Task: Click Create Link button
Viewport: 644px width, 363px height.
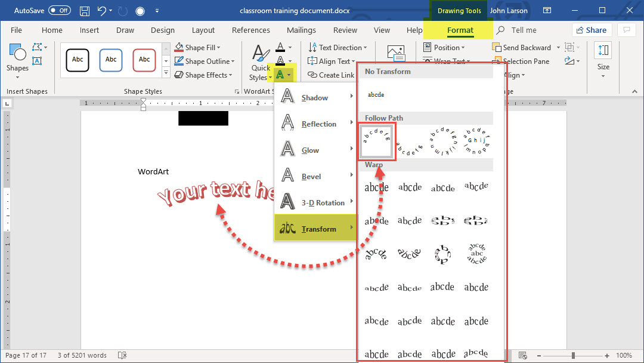Action: pyautogui.click(x=331, y=75)
